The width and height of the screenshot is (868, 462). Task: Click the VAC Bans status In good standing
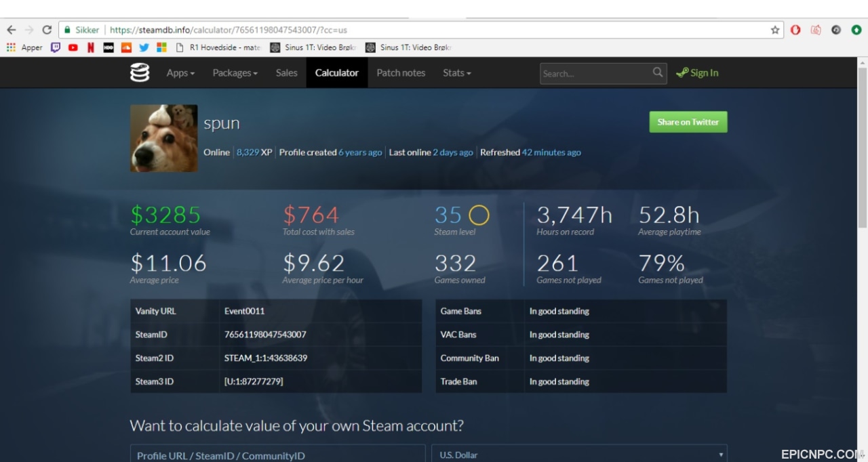coord(559,335)
